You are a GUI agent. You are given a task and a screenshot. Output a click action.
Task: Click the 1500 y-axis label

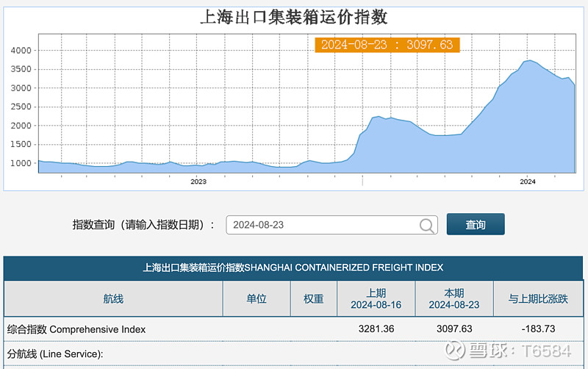[21, 144]
